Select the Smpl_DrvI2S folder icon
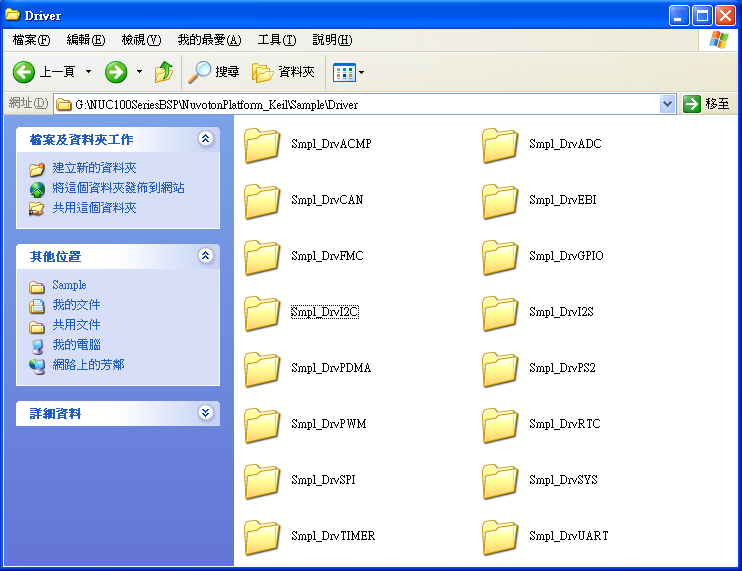Viewport: 742px width, 571px height. (x=500, y=313)
